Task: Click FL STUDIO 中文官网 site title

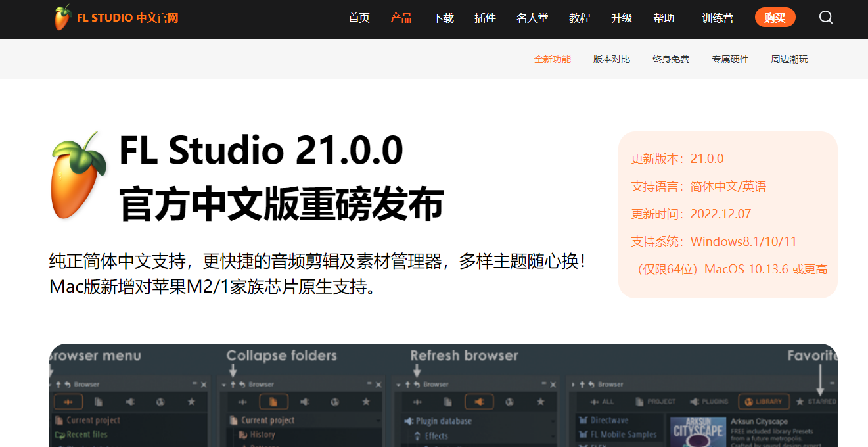Action: [127, 18]
